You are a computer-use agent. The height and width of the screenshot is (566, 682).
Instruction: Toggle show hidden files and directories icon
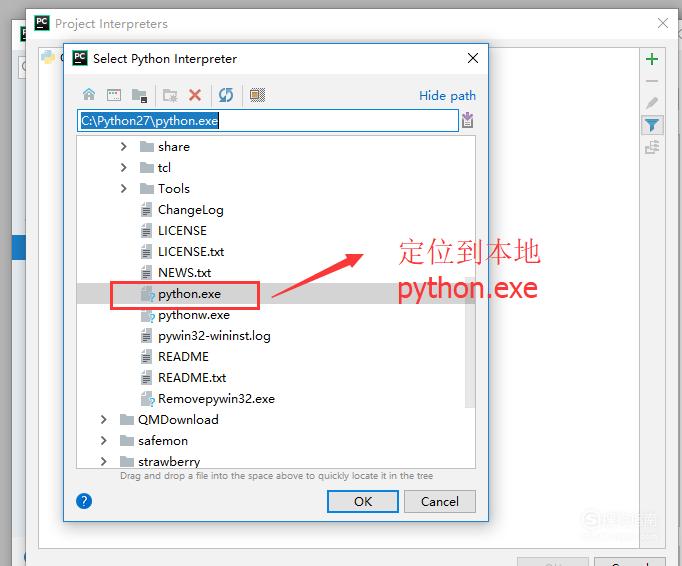(x=257, y=94)
